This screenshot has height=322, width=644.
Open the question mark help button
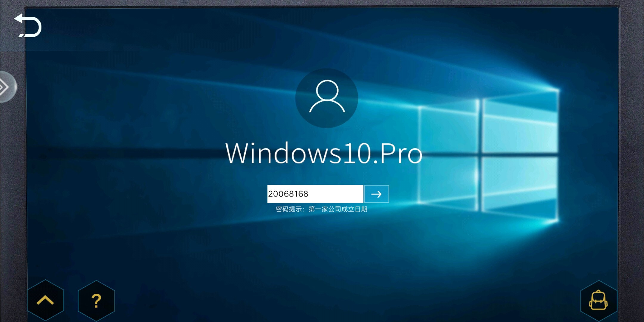(x=96, y=301)
